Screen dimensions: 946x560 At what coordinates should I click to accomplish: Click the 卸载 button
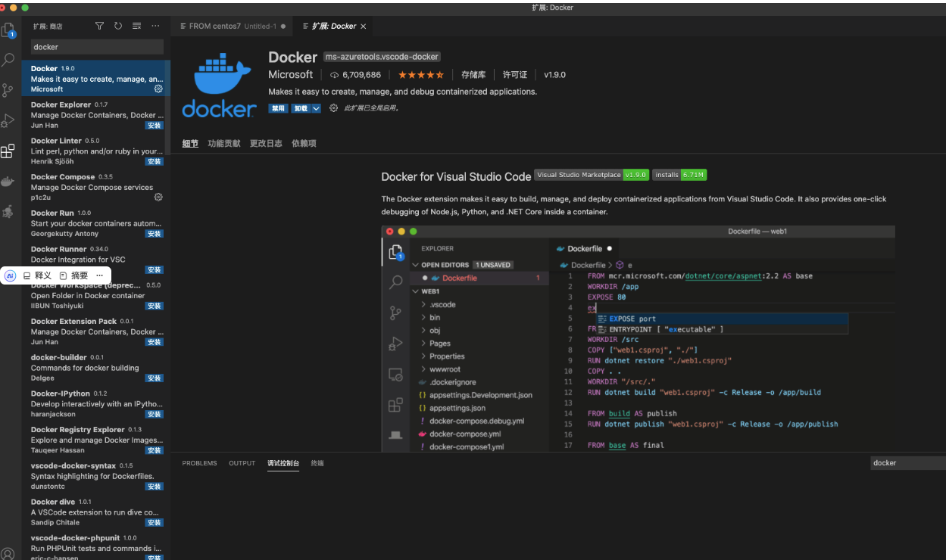(x=301, y=108)
